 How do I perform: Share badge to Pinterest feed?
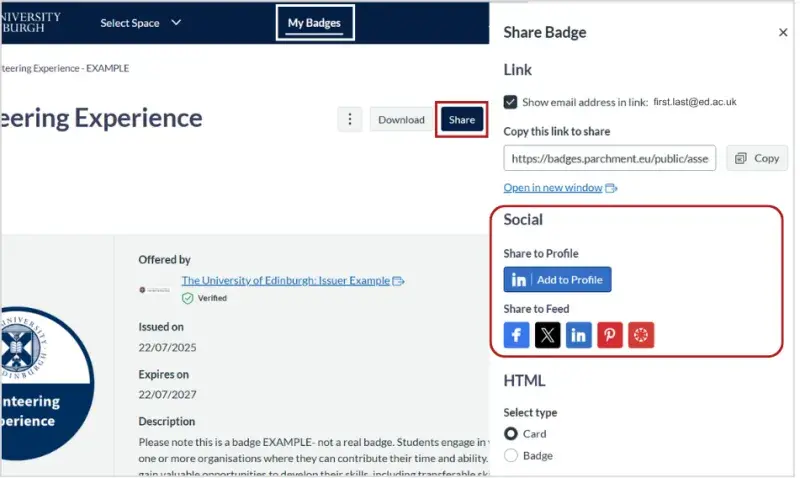(x=612, y=337)
